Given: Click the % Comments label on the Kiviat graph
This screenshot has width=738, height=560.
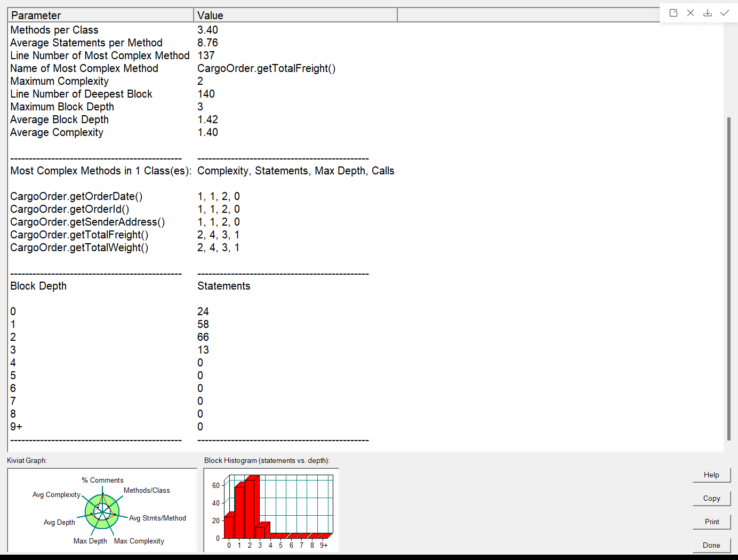Looking at the screenshot, I should [x=102, y=480].
